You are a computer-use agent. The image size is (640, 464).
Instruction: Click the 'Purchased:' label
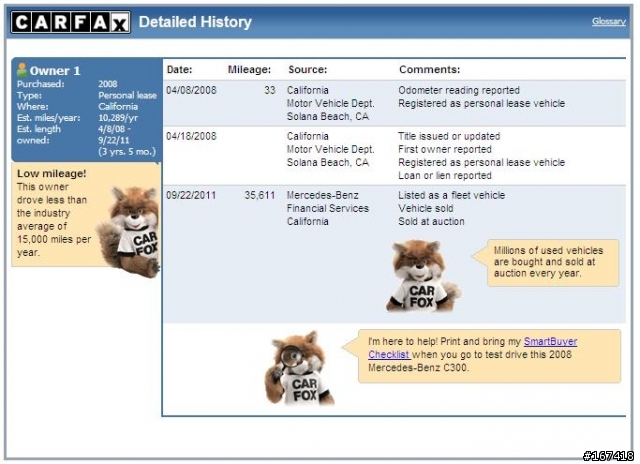pos(40,84)
